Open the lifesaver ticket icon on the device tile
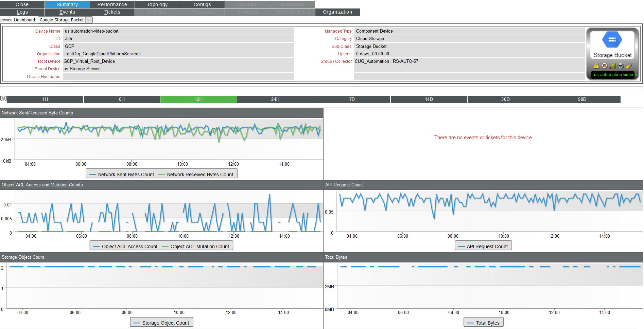 click(605, 66)
